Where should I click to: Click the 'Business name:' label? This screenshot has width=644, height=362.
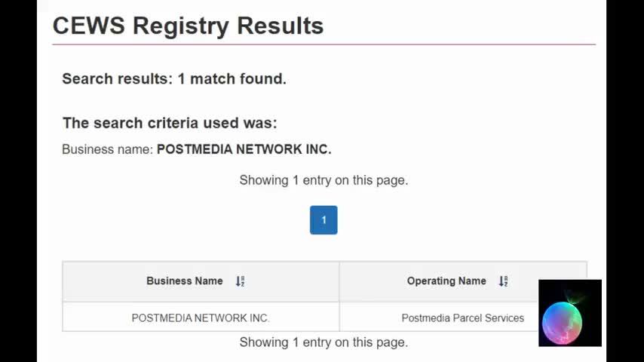108,149
